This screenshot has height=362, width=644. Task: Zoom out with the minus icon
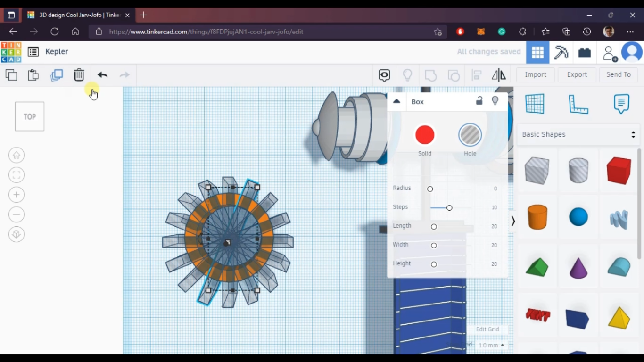coord(17,214)
